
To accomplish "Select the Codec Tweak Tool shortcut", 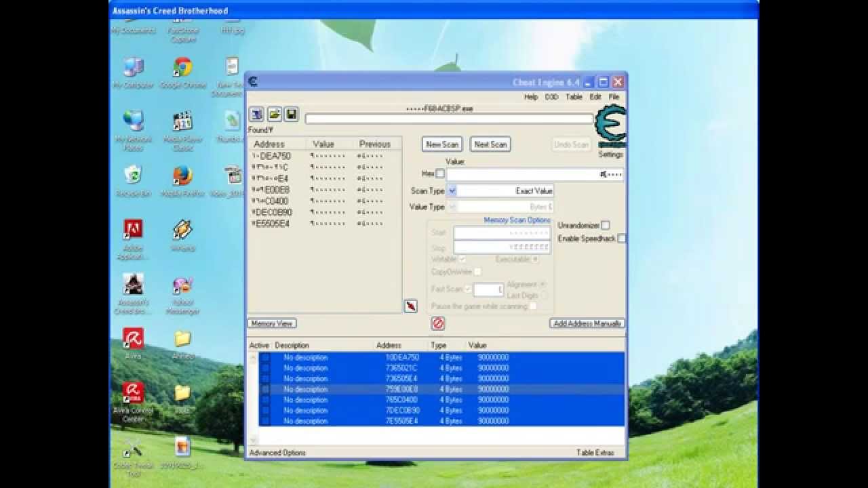I will 133,456.
